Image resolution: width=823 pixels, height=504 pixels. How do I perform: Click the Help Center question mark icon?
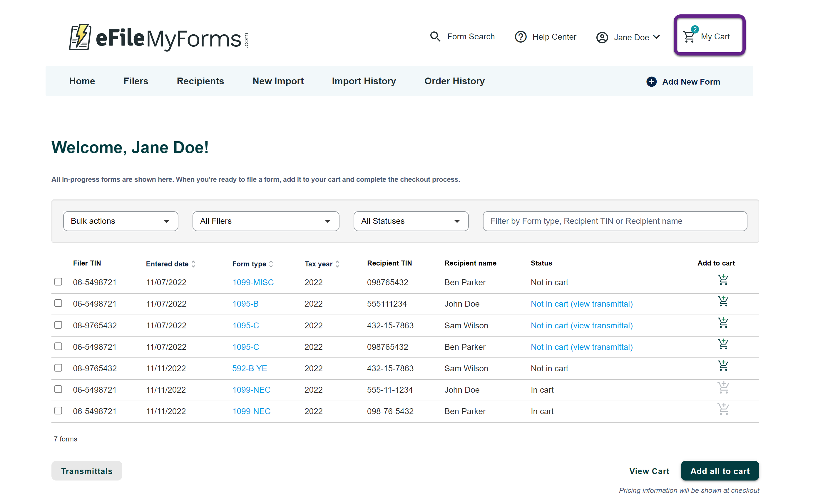point(520,37)
